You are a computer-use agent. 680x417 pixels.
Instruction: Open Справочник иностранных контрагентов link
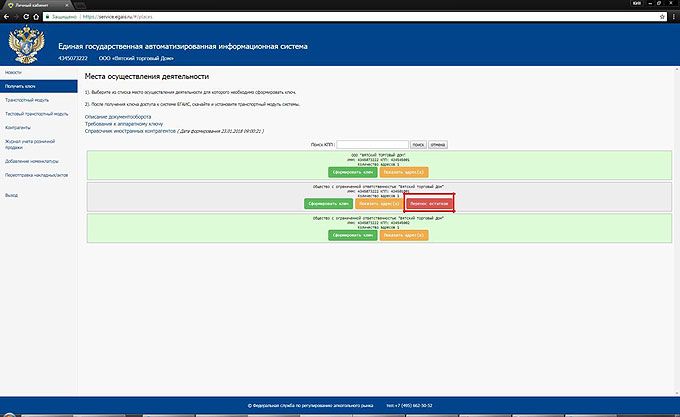(130, 131)
